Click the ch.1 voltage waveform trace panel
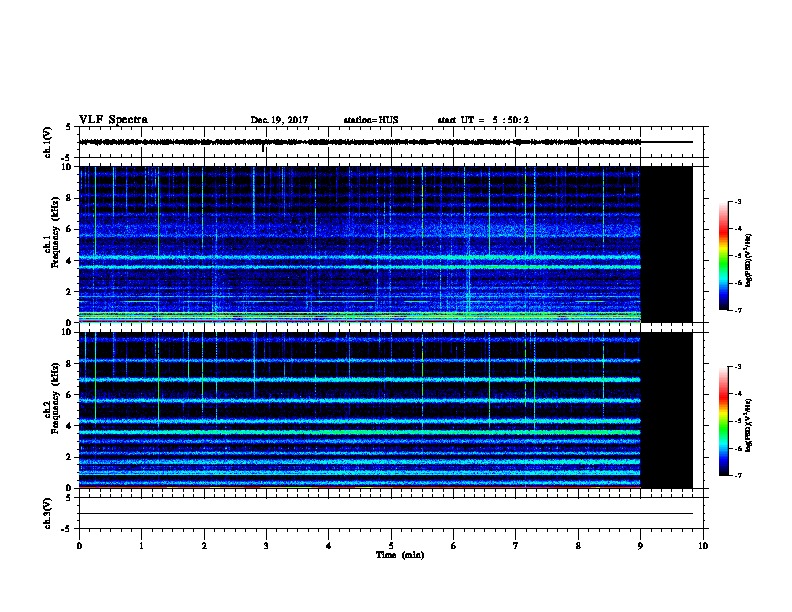This screenshot has width=792, height=612. click(x=391, y=142)
